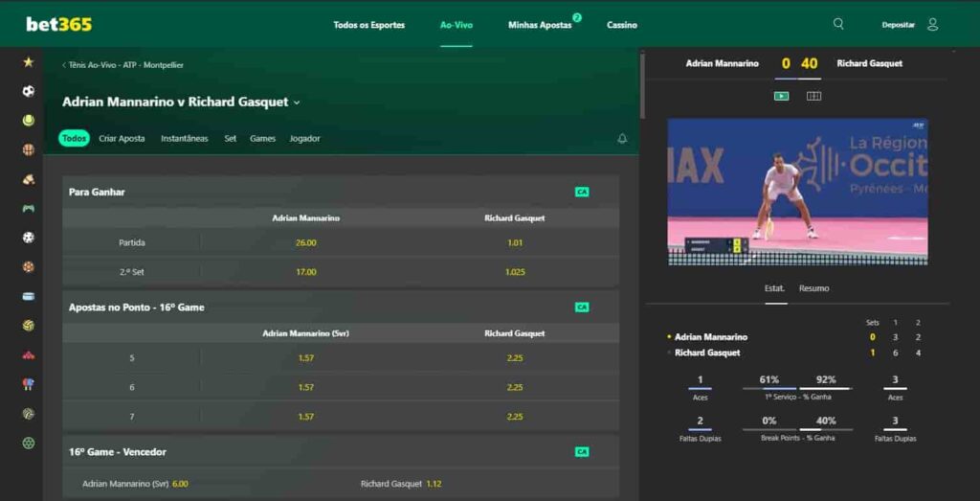Bet Gasquet to win Partida at 1.01

click(515, 242)
